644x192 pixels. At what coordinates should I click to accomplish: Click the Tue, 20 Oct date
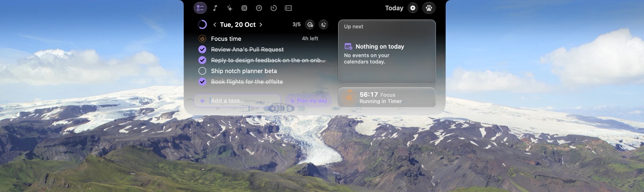(x=238, y=24)
